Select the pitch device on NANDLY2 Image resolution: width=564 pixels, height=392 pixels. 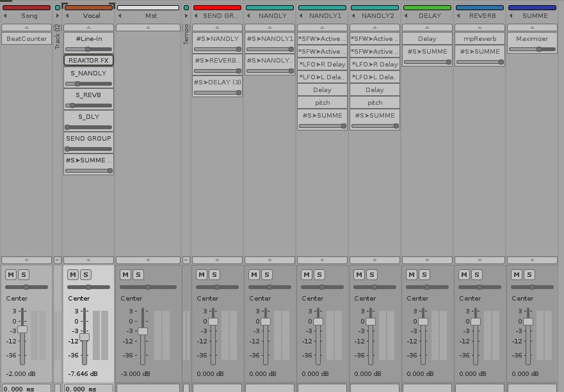pyautogui.click(x=375, y=103)
